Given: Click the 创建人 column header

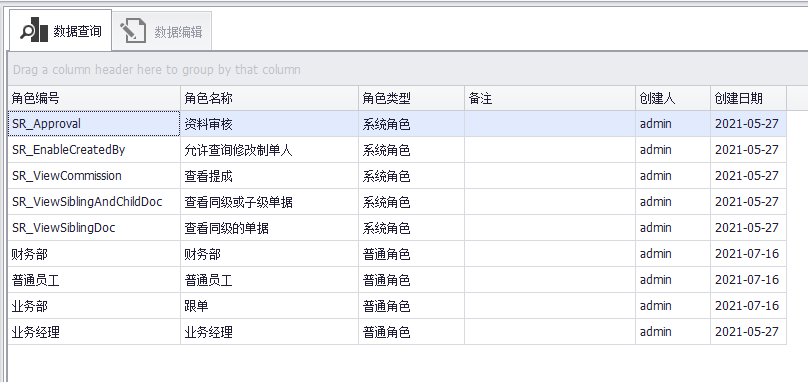Looking at the screenshot, I should click(673, 98).
